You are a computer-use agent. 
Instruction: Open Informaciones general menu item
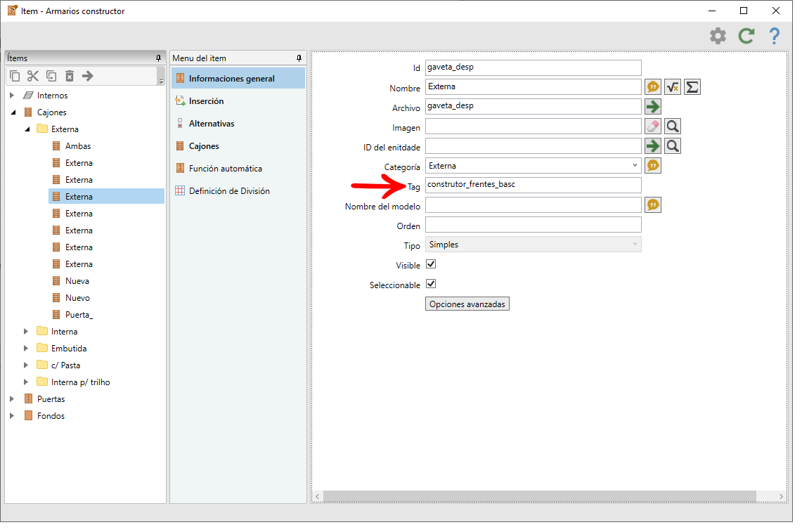(x=238, y=78)
